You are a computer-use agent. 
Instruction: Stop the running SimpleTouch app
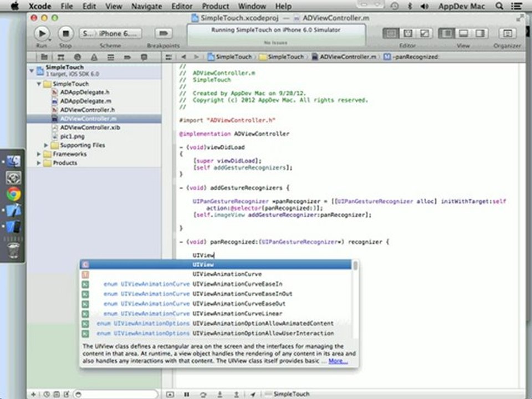pyautogui.click(x=65, y=34)
